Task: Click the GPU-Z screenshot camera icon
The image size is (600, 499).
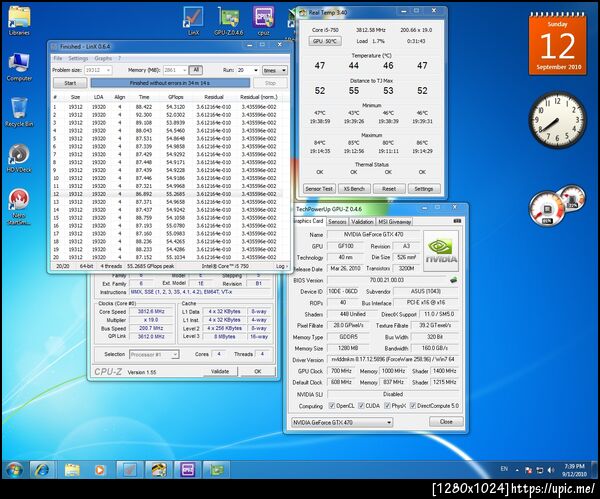Action: 457,221
